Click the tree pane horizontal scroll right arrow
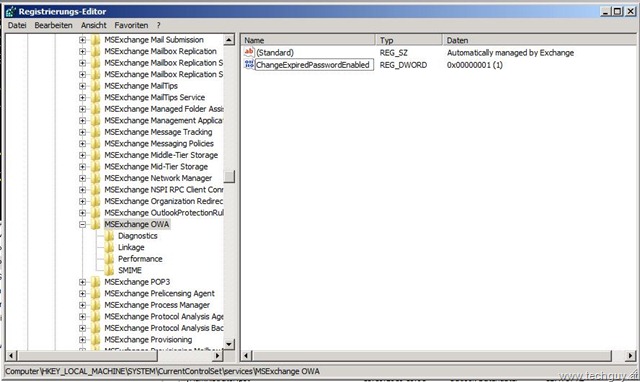Image resolution: width=640 pixels, height=382 pixels. coord(218,356)
